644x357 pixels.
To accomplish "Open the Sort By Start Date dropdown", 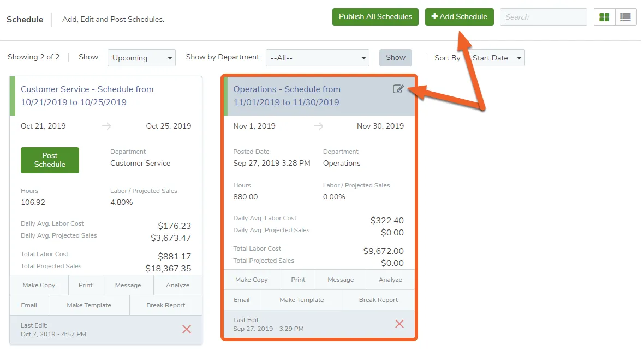I will 497,58.
